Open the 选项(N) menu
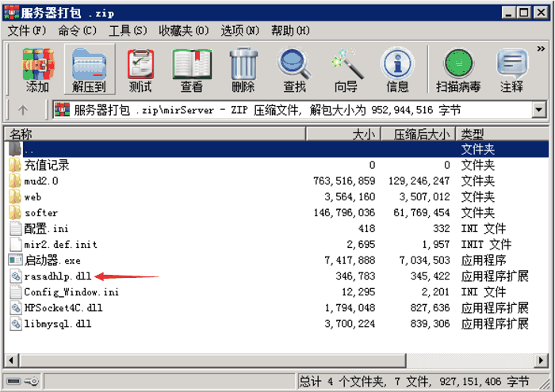 (240, 31)
